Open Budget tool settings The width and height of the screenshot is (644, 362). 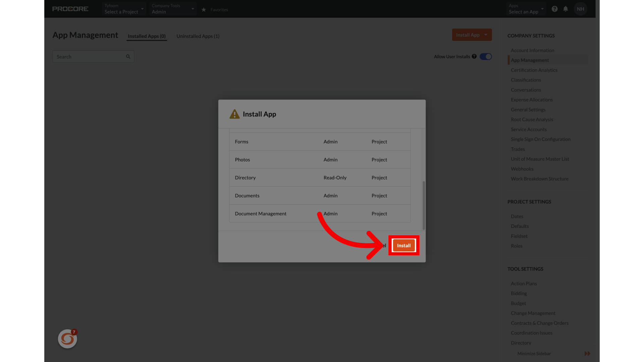tap(518, 303)
